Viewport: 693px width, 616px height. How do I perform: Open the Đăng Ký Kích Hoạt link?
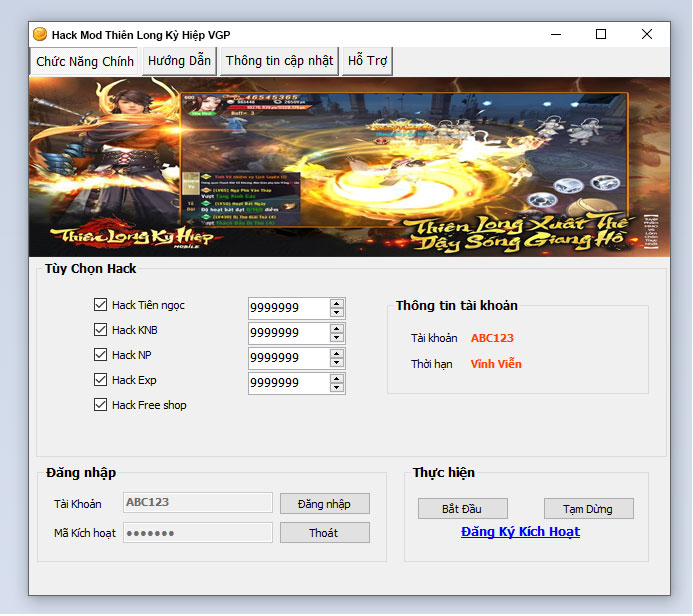520,532
